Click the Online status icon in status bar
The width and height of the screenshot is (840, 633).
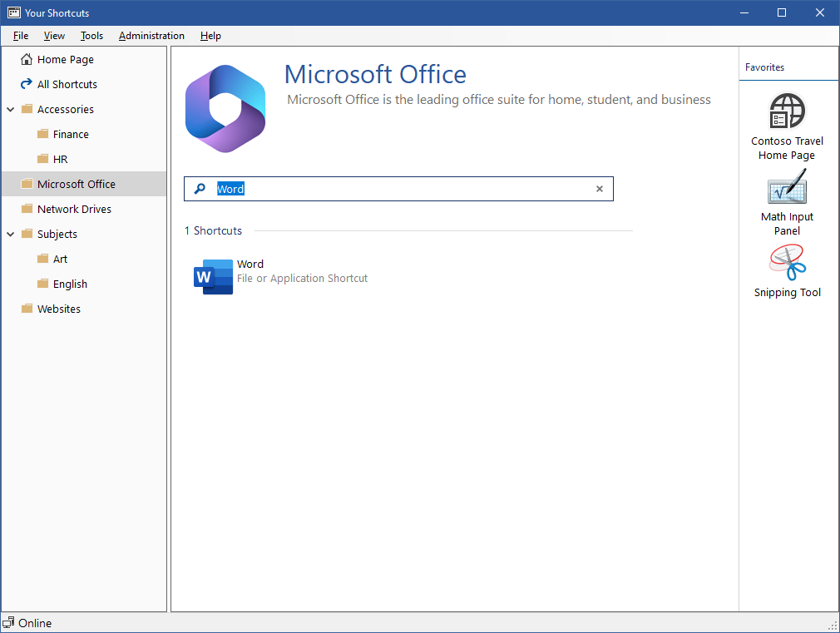coord(9,623)
